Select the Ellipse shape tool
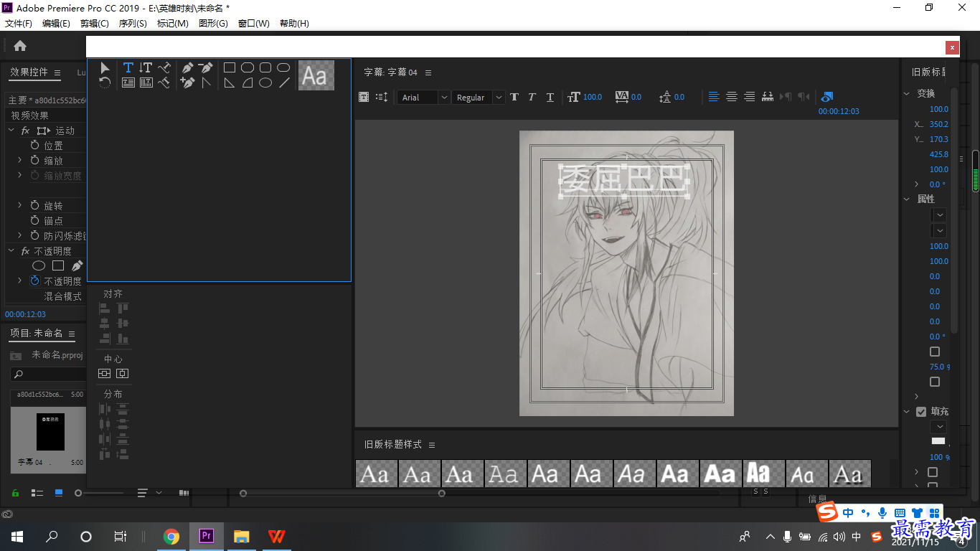This screenshot has width=980, height=551. point(265,83)
